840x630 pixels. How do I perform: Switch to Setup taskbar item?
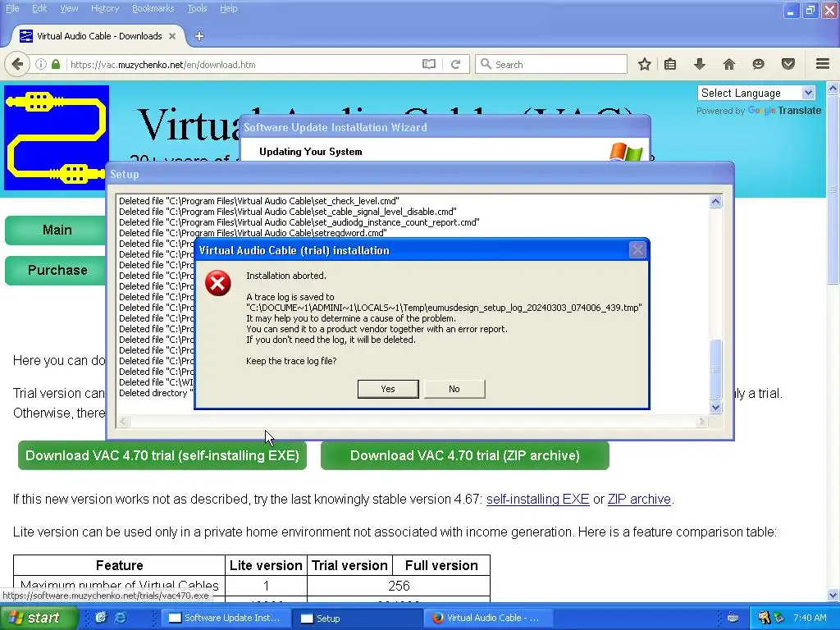coord(356,619)
